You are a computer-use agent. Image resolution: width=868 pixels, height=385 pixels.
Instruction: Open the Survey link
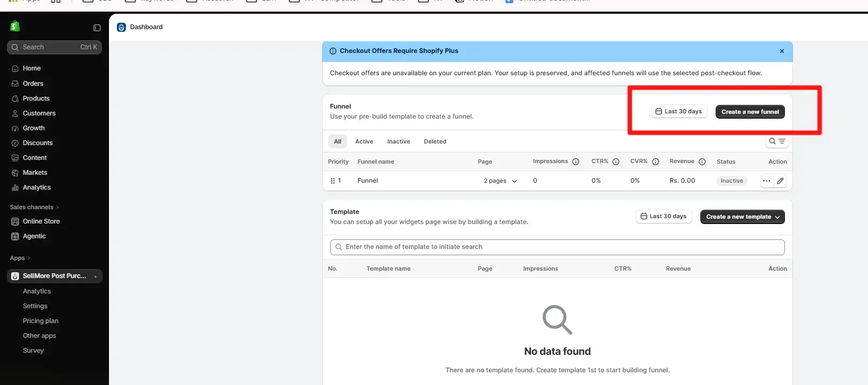click(x=33, y=351)
